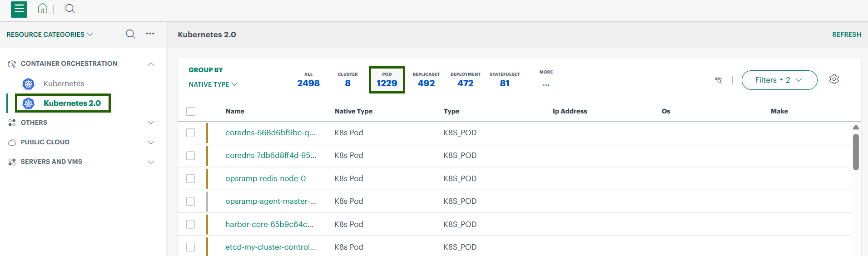Screen dimensions: 868x256
Task: Select Kubernetes 2.0 in sidebar tree
Action: [x=72, y=103]
